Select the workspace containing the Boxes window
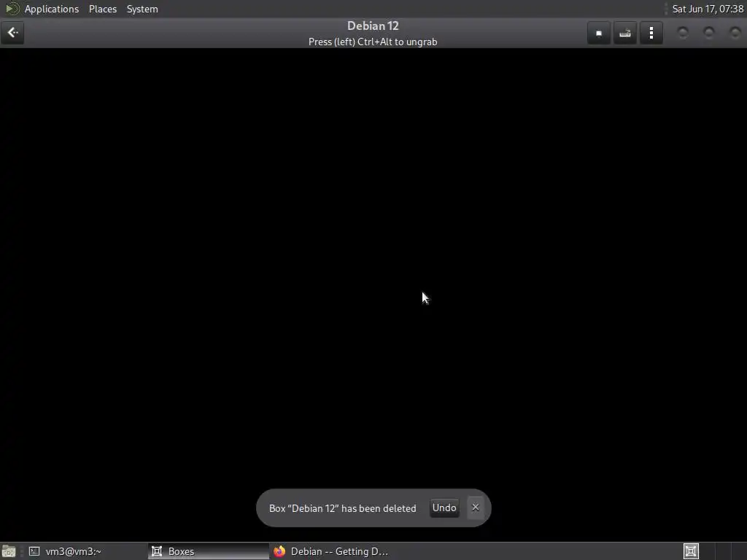Image resolution: width=747 pixels, height=560 pixels. coord(692,551)
